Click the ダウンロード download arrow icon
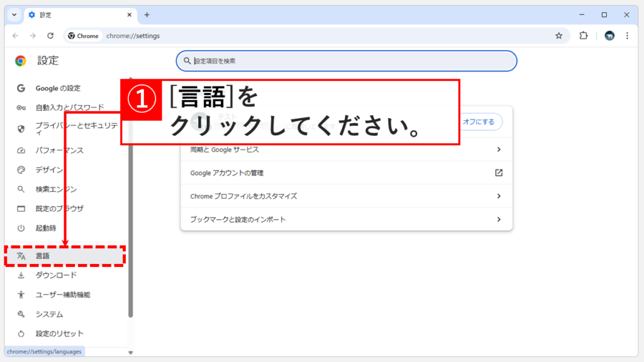Viewport: 644px width, 362px height. pos(19,275)
